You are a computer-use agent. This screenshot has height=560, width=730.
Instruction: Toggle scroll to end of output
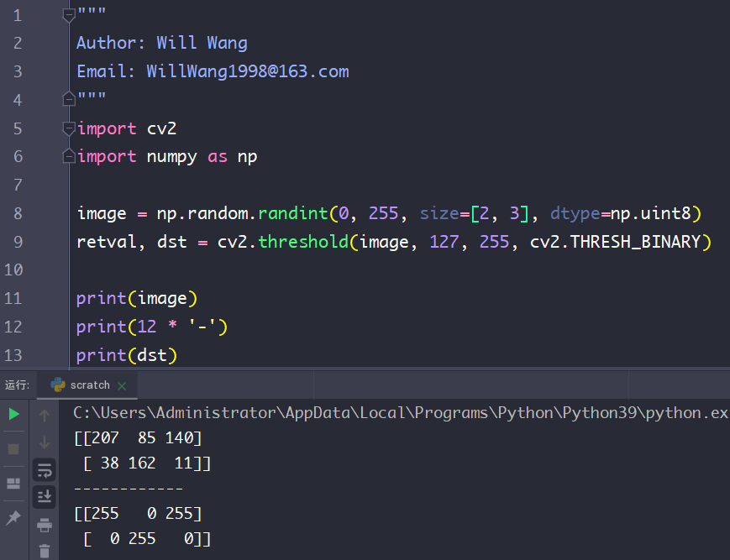coord(45,497)
